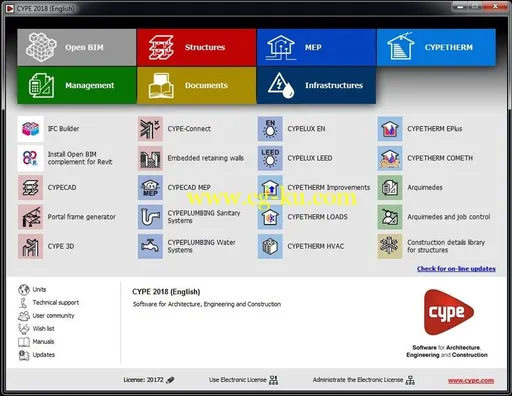Viewport: 512px width, 396px height.
Task: Open the CYPECAD MEP icon
Action: click(x=150, y=188)
